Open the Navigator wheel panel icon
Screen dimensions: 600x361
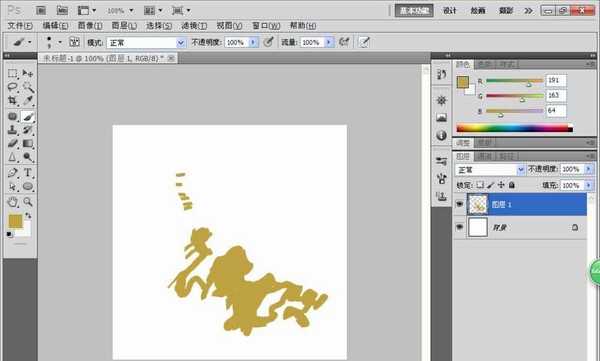pos(442,100)
